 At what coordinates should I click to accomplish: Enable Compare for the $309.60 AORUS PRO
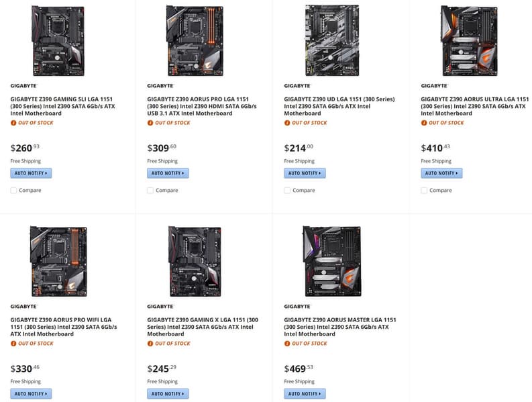pyautogui.click(x=151, y=191)
